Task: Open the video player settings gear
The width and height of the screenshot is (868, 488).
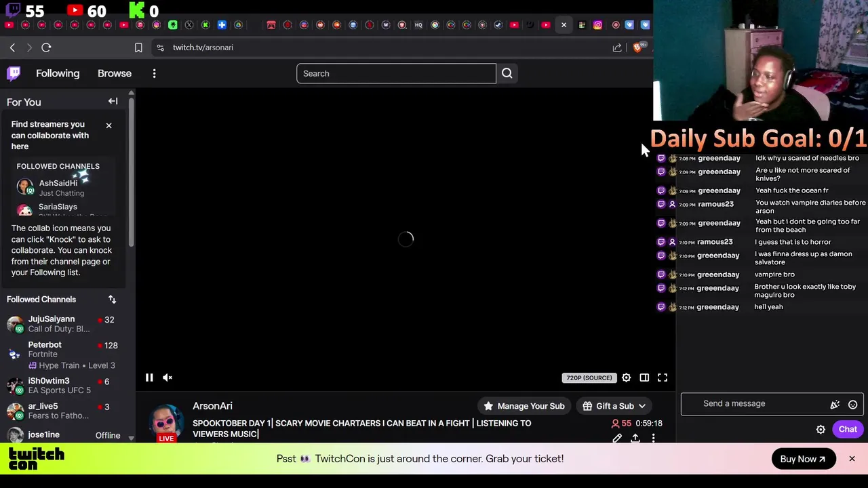Action: coord(626,378)
